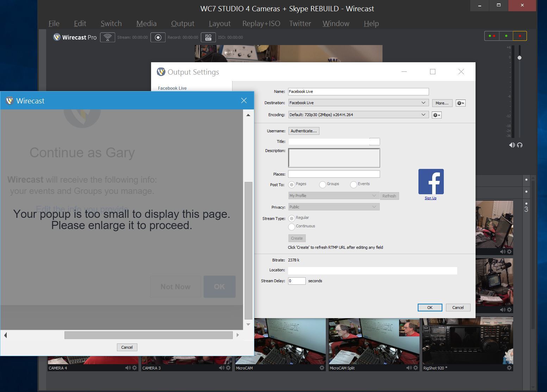
Task: Open the Switch menu
Action: pos(111,24)
